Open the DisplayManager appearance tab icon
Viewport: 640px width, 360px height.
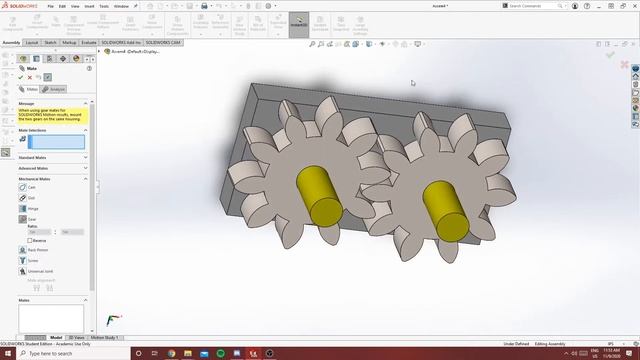pos(76,59)
